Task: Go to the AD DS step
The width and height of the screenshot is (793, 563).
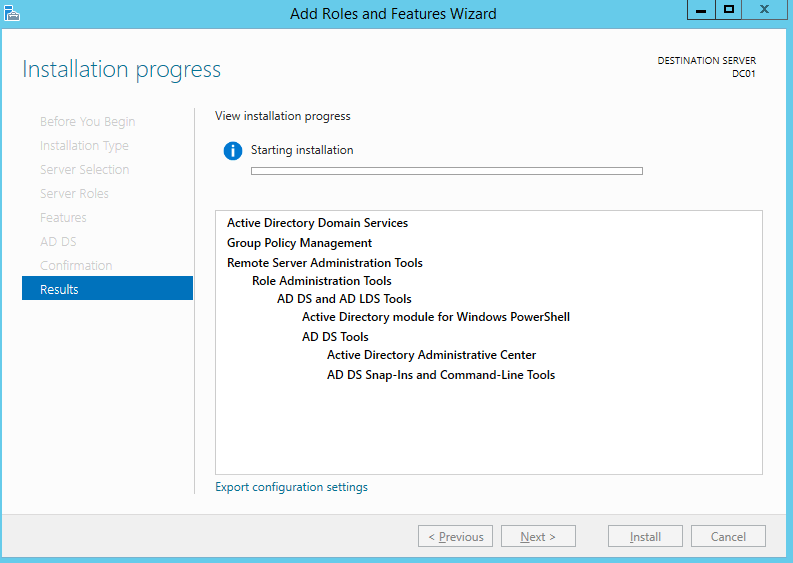Action: tap(58, 241)
